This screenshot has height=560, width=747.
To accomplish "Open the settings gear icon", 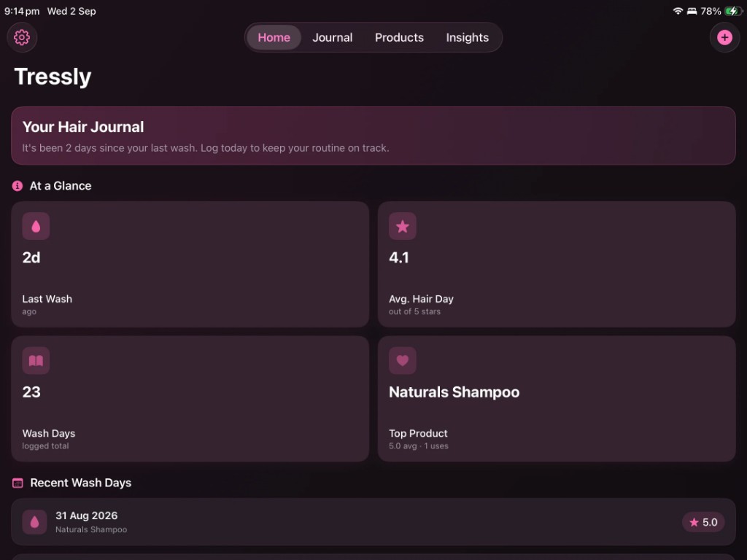I will (22, 37).
